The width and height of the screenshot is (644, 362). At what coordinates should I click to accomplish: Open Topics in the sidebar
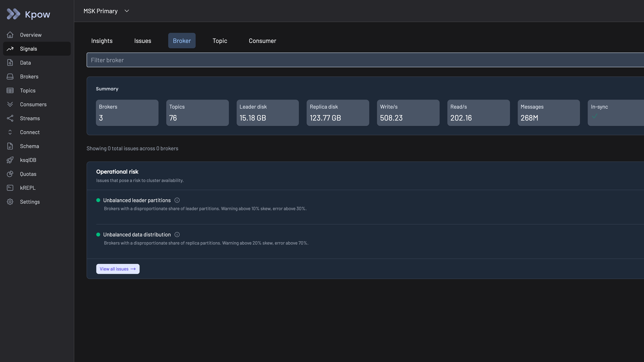click(37, 90)
